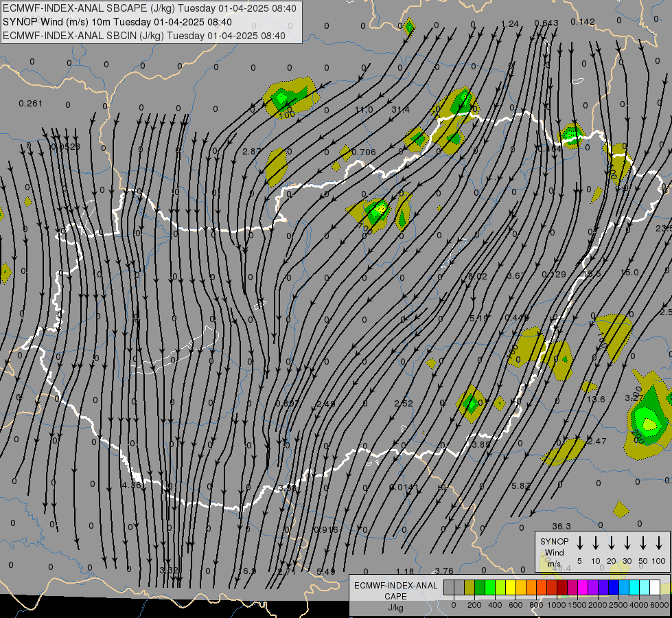Pick the yellow swatch in CAPE color scale
Screen dimensions: 672x618
click(511, 587)
